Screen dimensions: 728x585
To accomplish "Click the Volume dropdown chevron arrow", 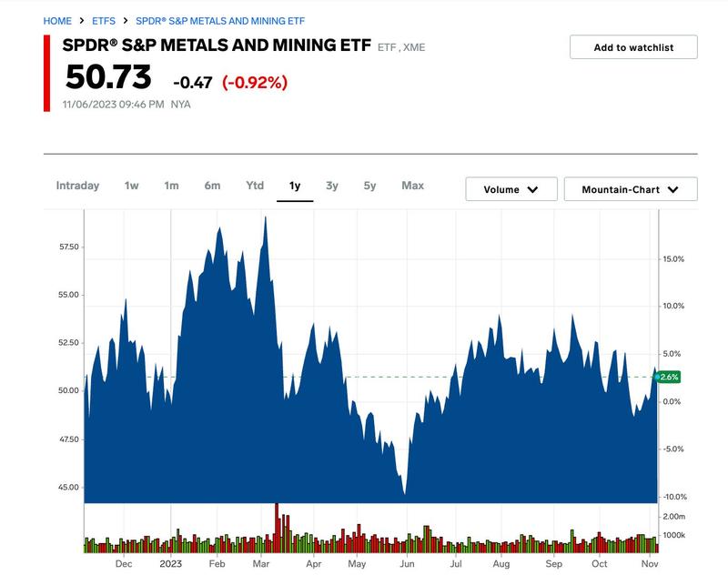I will [x=532, y=189].
